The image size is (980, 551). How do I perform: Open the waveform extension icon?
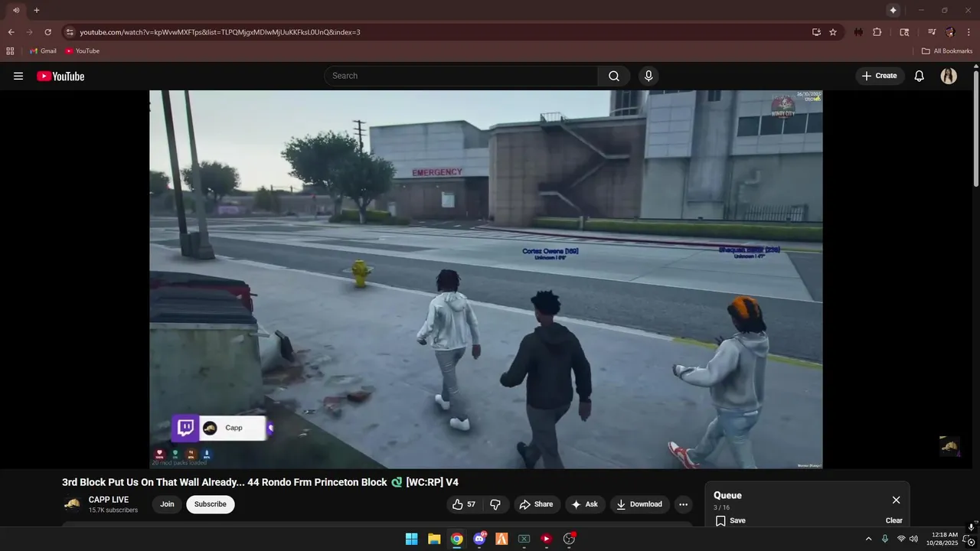[x=858, y=32]
